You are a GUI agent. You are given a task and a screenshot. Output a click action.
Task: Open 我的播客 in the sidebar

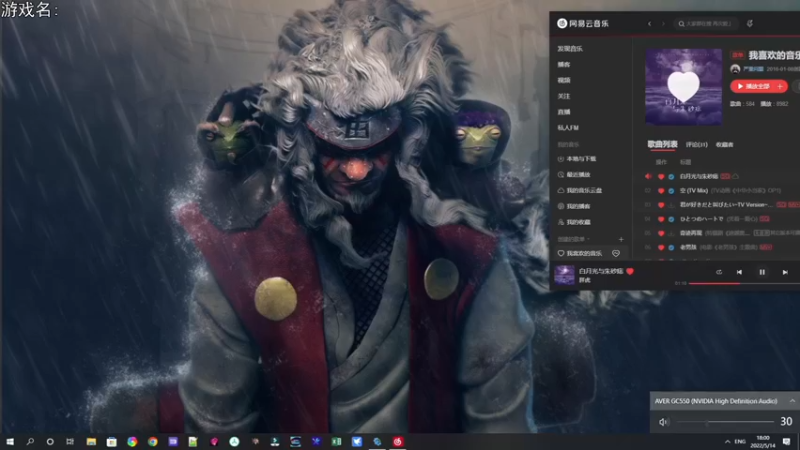574,206
